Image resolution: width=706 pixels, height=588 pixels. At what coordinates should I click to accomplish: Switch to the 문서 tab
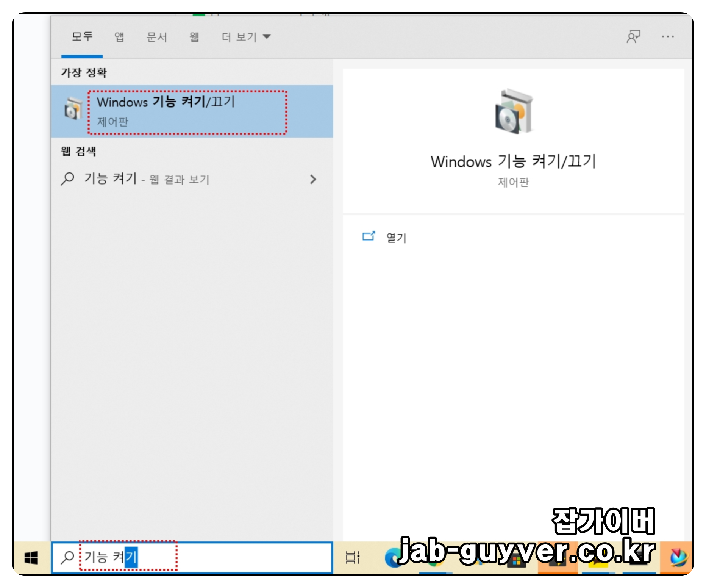click(x=156, y=37)
